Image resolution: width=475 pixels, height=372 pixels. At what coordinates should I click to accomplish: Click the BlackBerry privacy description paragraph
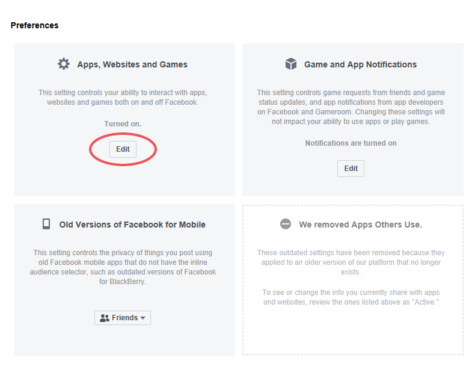pos(123,267)
